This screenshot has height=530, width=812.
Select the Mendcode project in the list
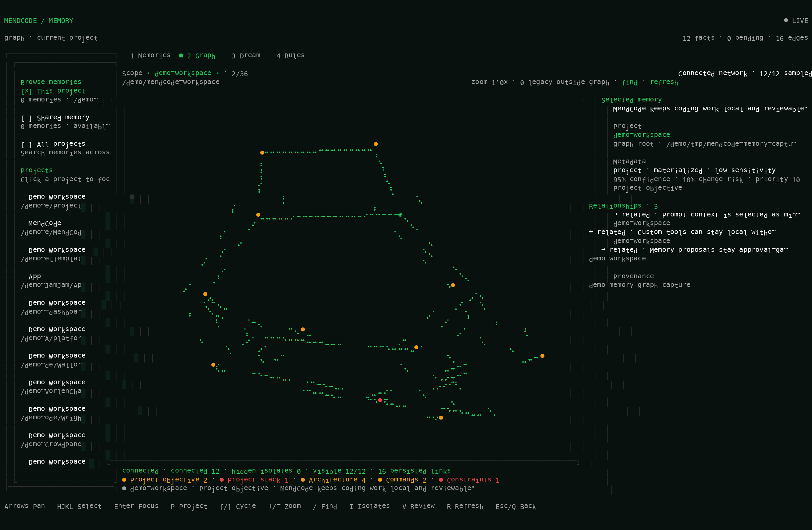[x=45, y=223]
